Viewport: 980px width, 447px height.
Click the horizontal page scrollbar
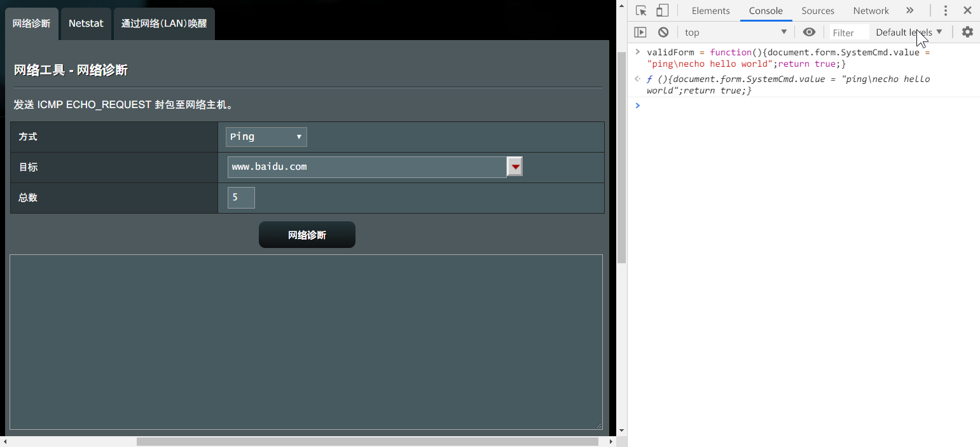[x=367, y=441]
